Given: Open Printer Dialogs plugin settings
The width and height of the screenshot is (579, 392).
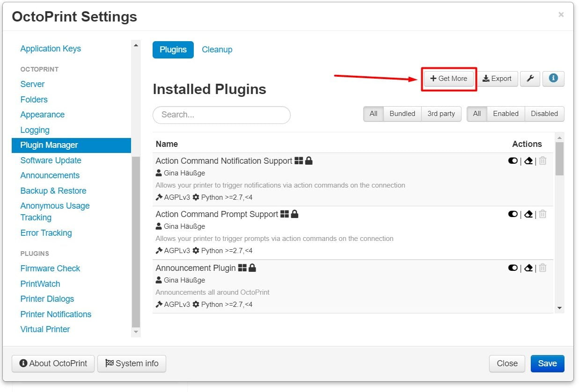Looking at the screenshot, I should pos(47,299).
